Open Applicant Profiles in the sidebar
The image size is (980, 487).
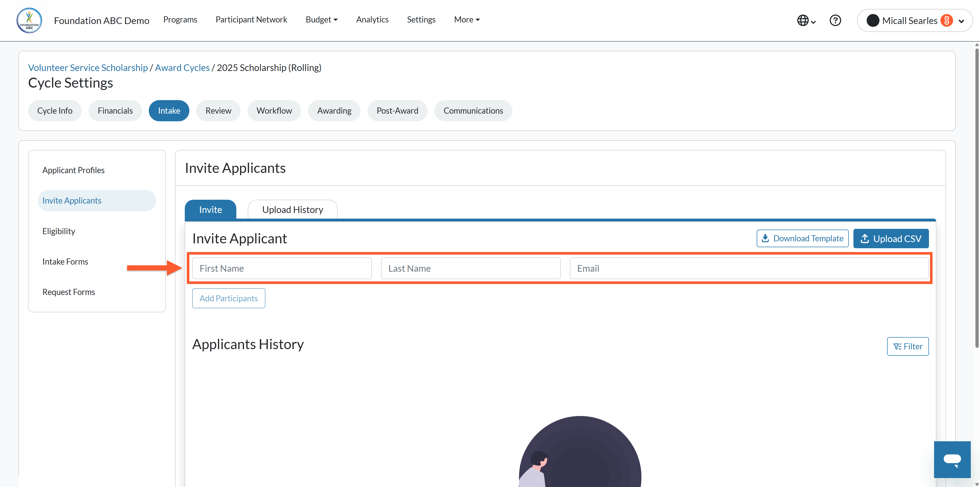[97, 170]
